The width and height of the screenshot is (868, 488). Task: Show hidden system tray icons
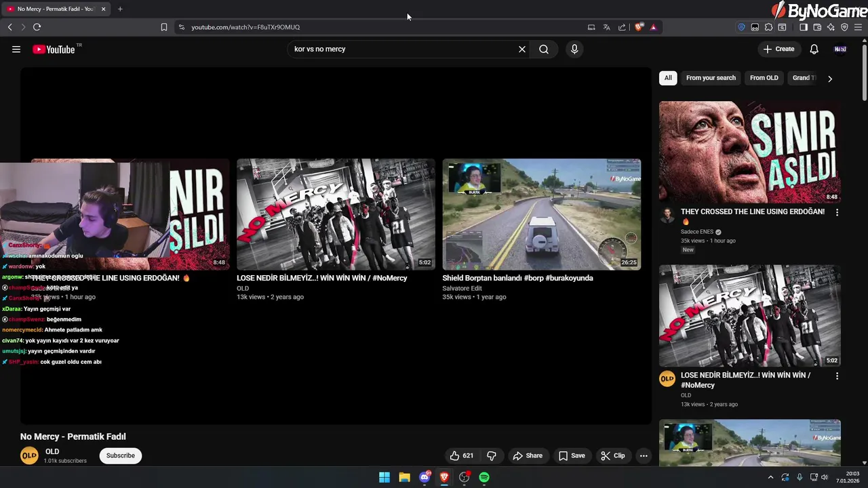tap(770, 477)
